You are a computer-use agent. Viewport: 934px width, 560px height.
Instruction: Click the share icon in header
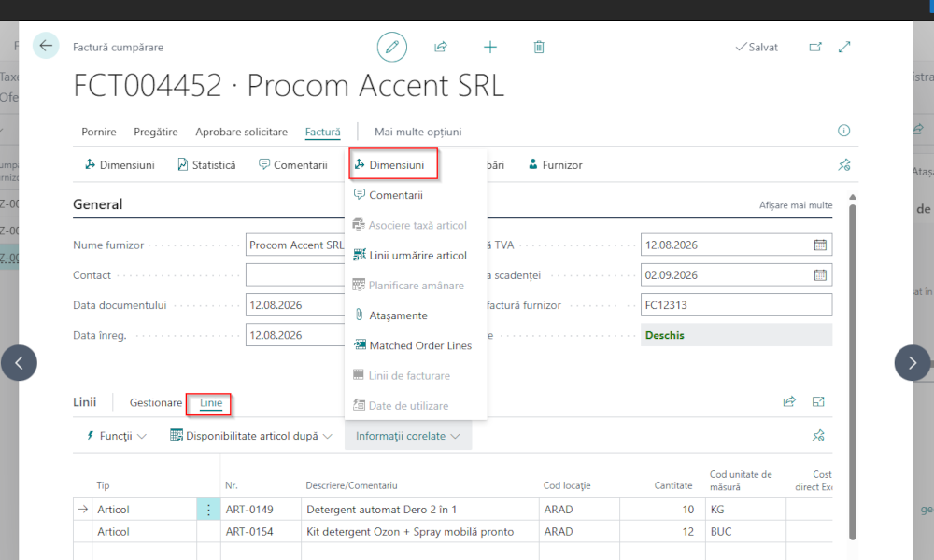tap(441, 47)
